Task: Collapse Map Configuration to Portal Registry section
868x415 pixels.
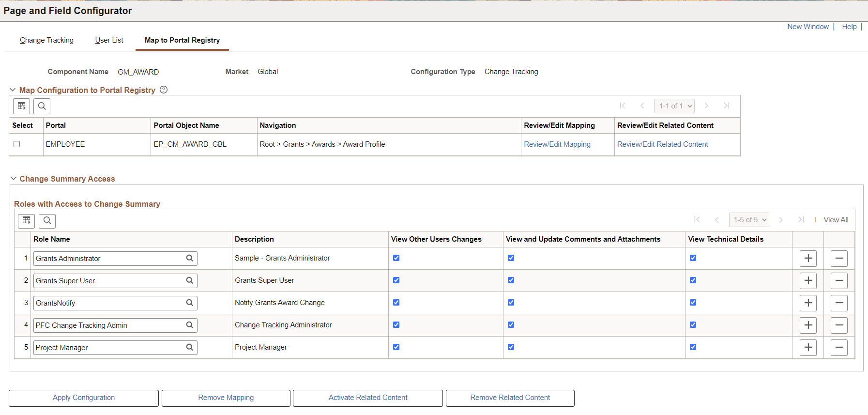Action: (x=13, y=90)
